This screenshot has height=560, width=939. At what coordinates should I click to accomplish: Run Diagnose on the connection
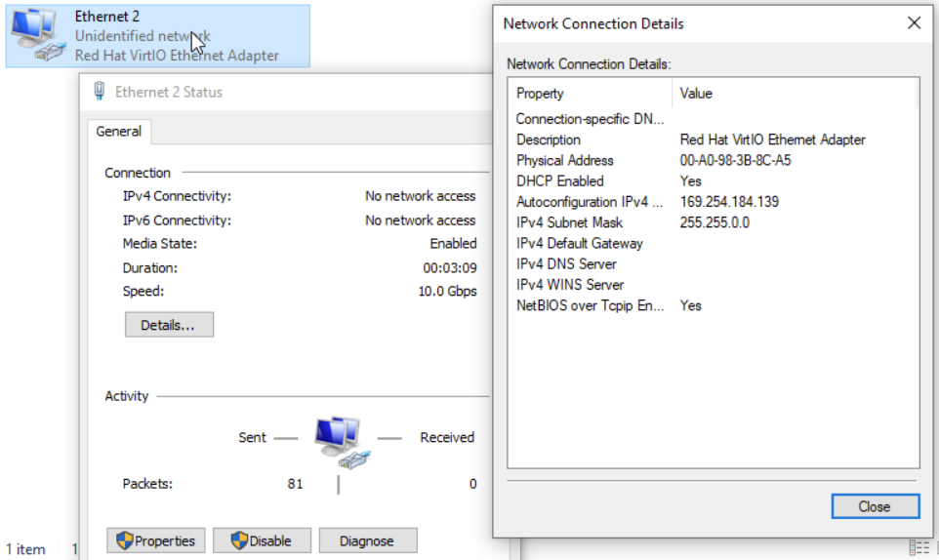click(x=367, y=540)
